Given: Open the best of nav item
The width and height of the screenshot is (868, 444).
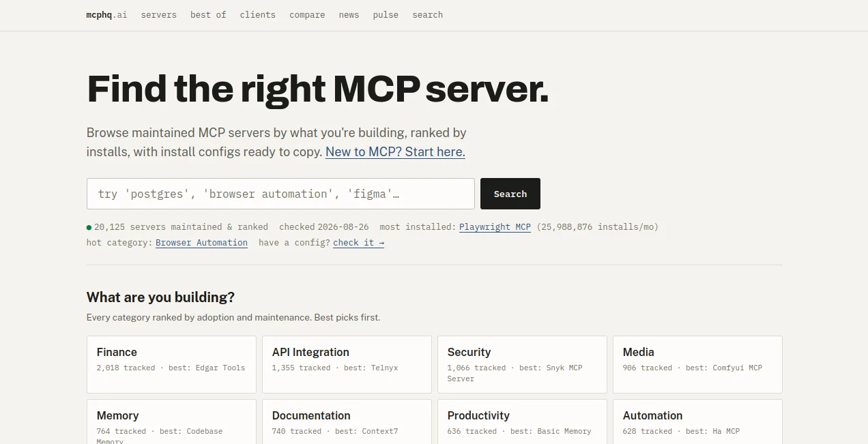Looking at the screenshot, I should point(208,14).
